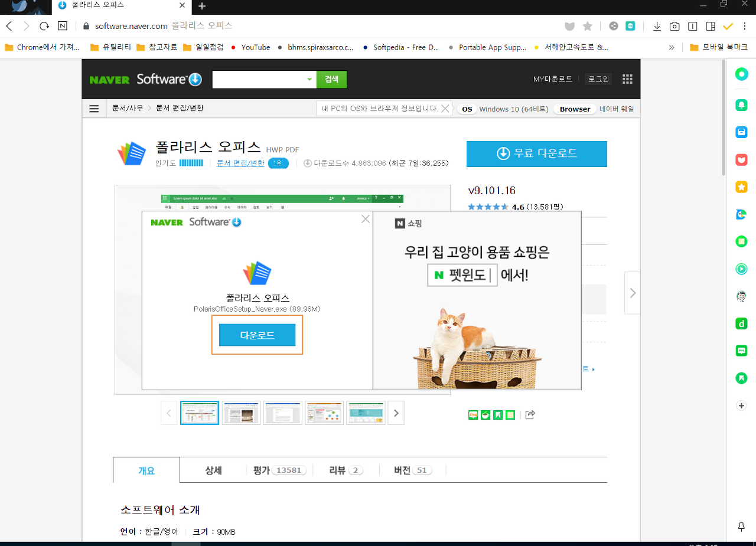The width and height of the screenshot is (756, 546).
Task: Click the sidebar pin icon at bottom
Action: (x=742, y=527)
